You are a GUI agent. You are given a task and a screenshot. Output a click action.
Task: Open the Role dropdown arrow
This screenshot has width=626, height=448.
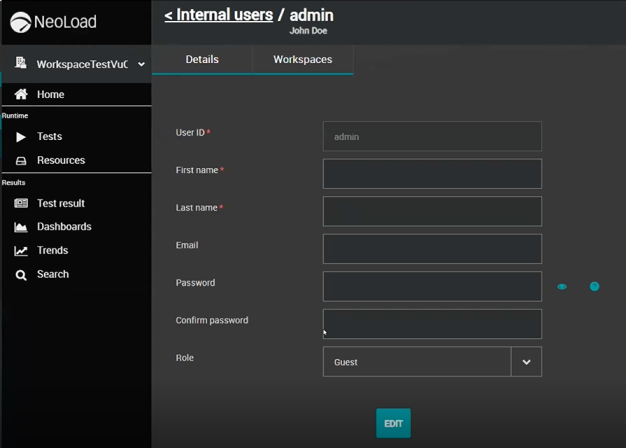[526, 362]
